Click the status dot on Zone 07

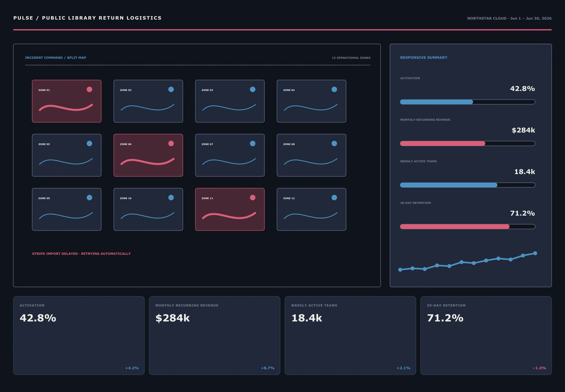(x=253, y=143)
